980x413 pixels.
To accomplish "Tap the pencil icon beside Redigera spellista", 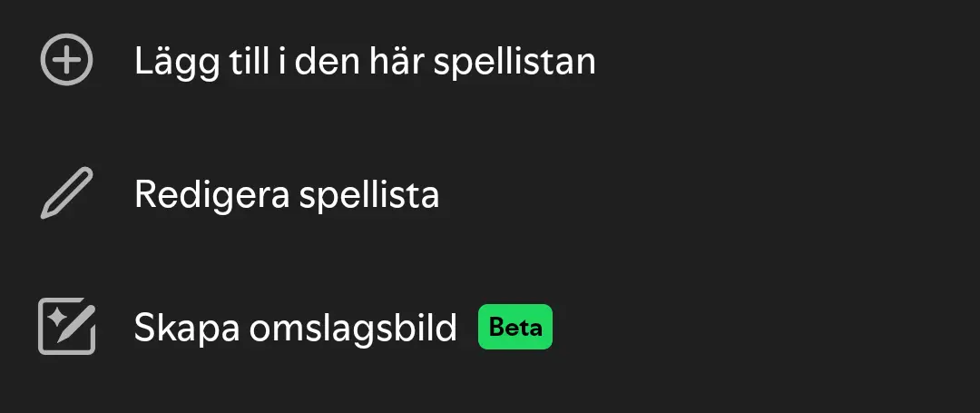I will tap(66, 194).
